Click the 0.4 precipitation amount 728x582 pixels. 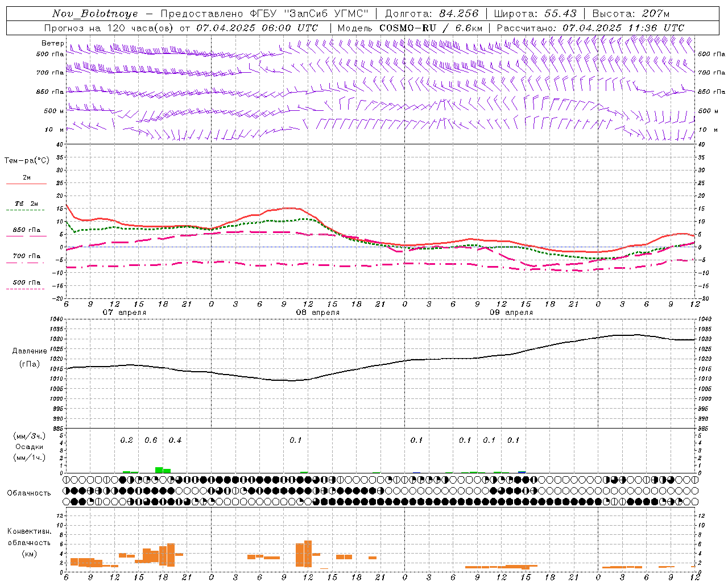[x=175, y=440]
